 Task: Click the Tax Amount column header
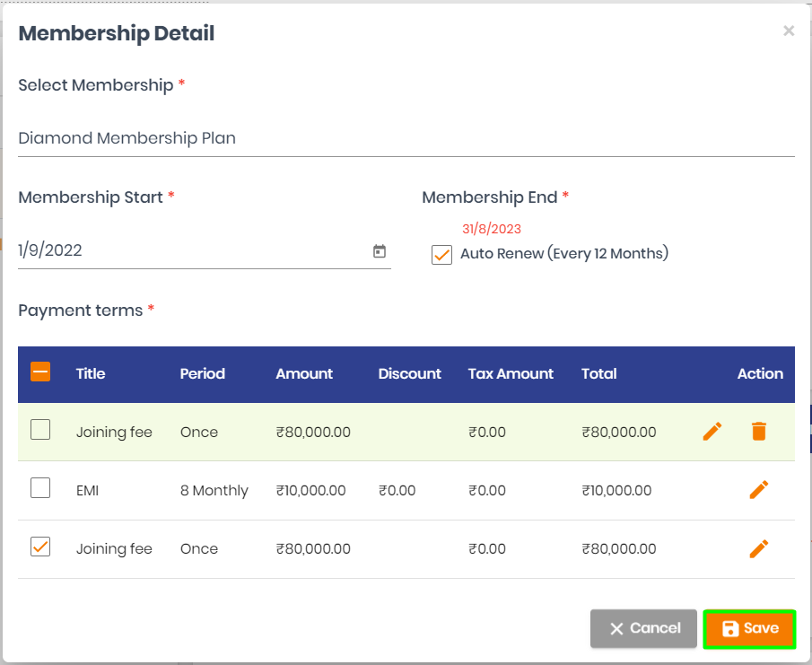511,373
